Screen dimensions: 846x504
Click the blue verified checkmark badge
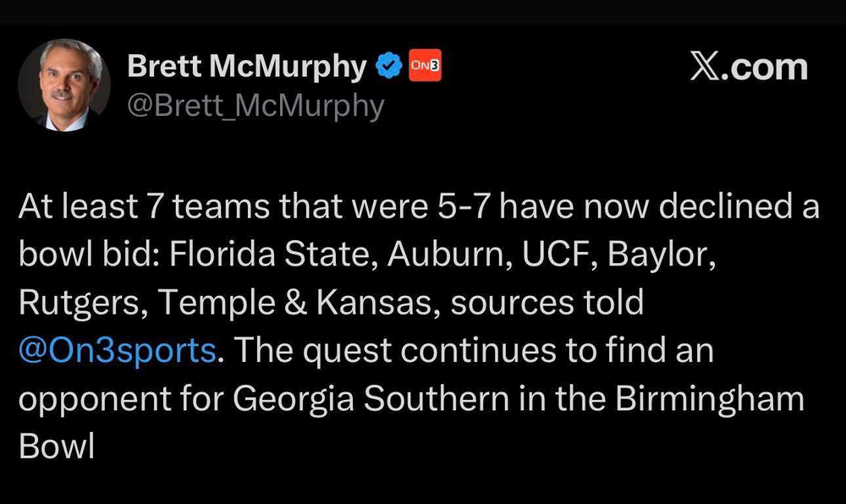[x=388, y=66]
